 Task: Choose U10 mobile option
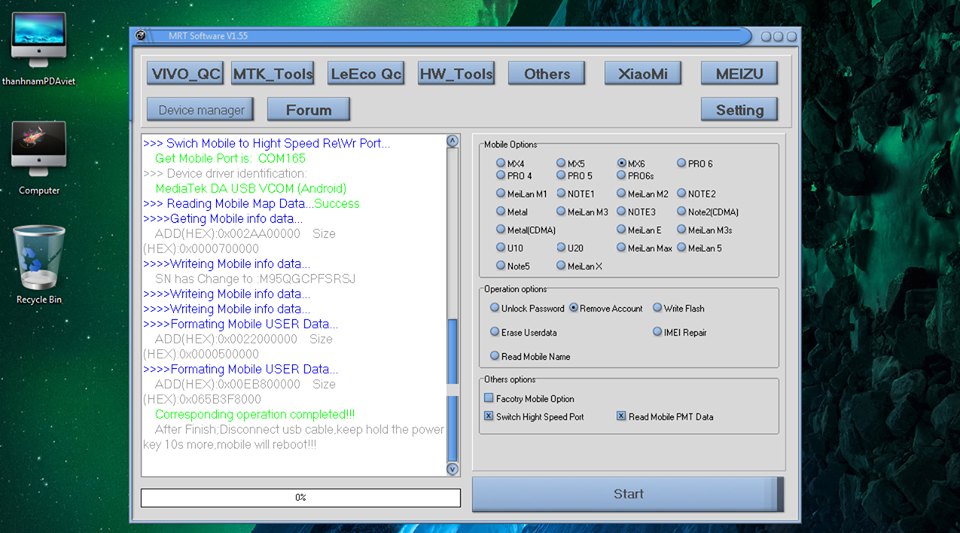click(x=501, y=247)
